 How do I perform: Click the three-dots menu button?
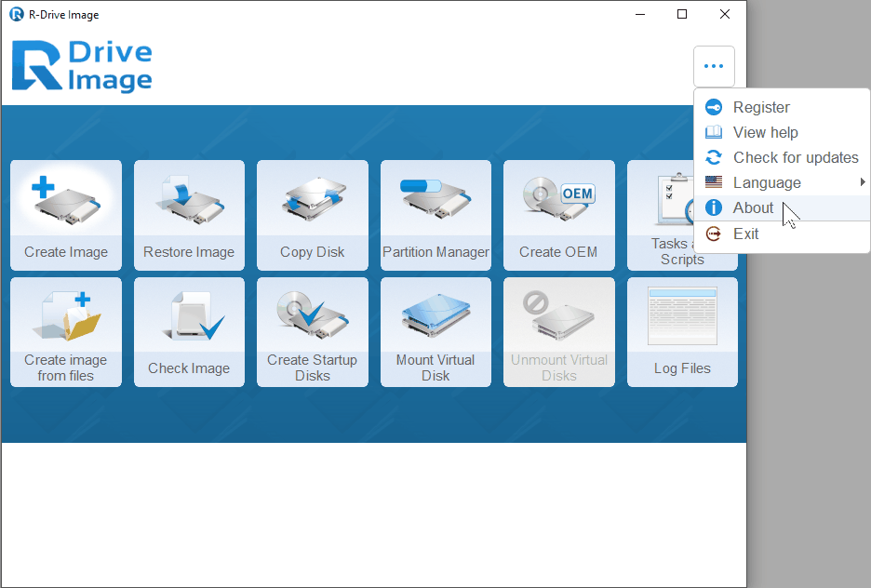pyautogui.click(x=714, y=66)
